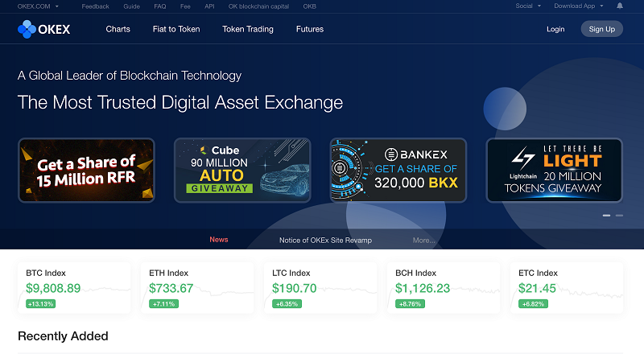Open the BTC Index card
The image size is (644, 354).
click(74, 288)
